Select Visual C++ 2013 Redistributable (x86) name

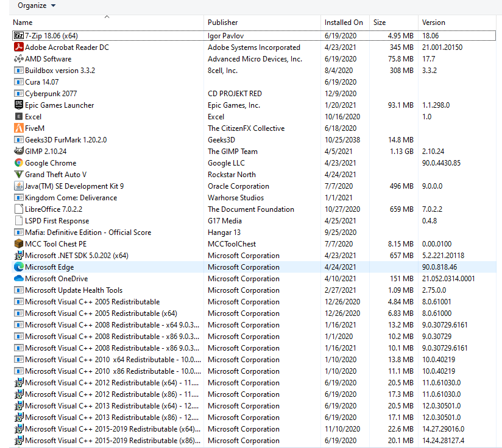111,418
